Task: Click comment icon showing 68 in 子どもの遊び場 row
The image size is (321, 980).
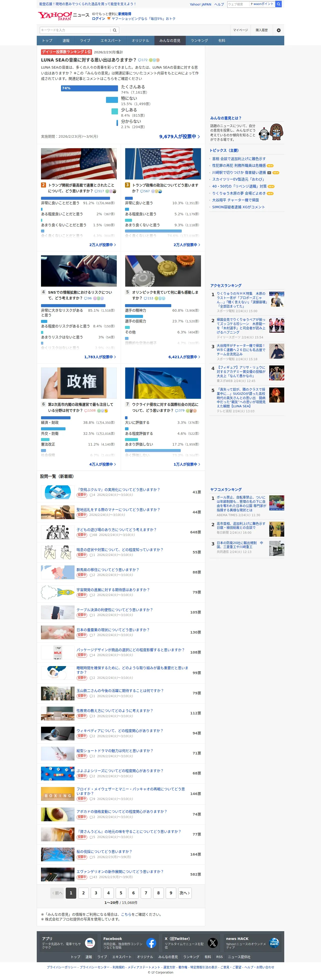Action: coord(93,535)
